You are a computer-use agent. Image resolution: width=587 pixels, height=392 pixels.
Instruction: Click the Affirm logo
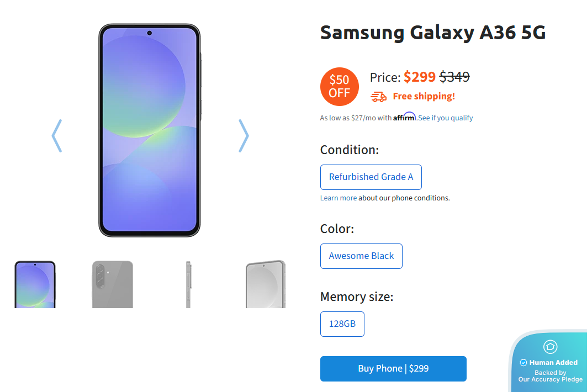point(404,117)
